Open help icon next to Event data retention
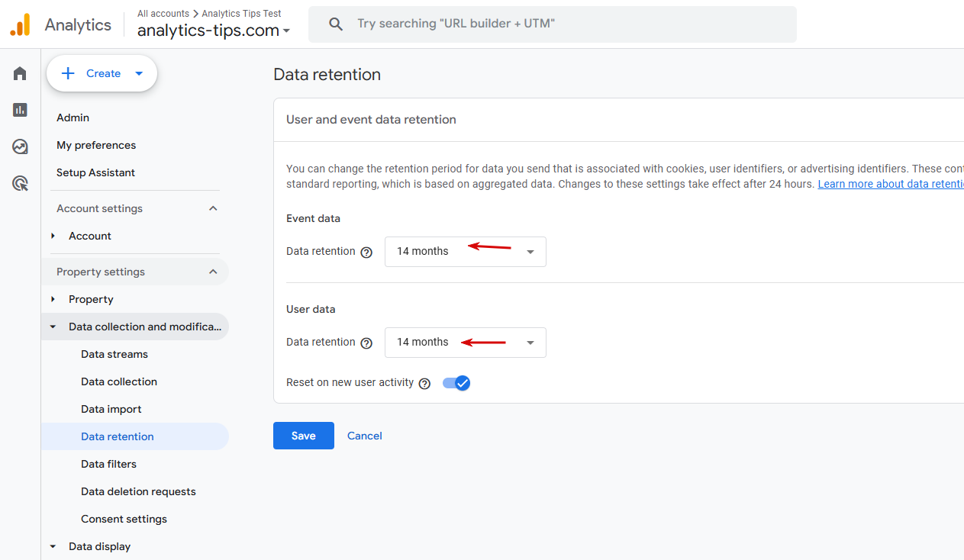This screenshot has height=560, width=964. (x=366, y=253)
